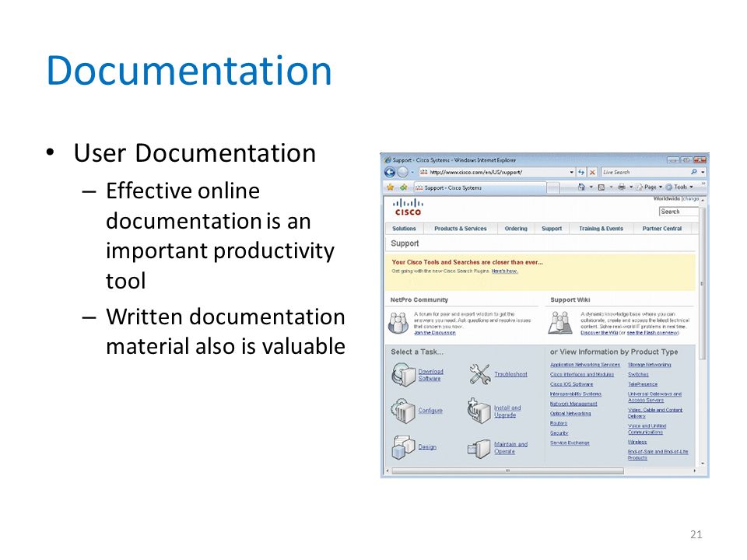Open the Storage Networking link
The width and height of the screenshot is (747, 560).
tap(649, 365)
